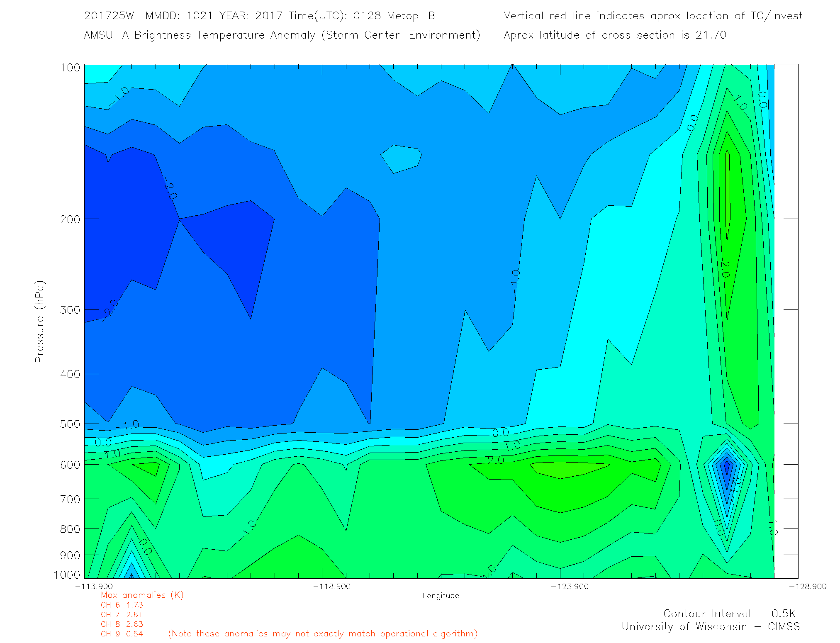The width and height of the screenshot is (840, 643).
Task: Click the CH 8 2.63 anomaly text
Action: tap(122, 624)
